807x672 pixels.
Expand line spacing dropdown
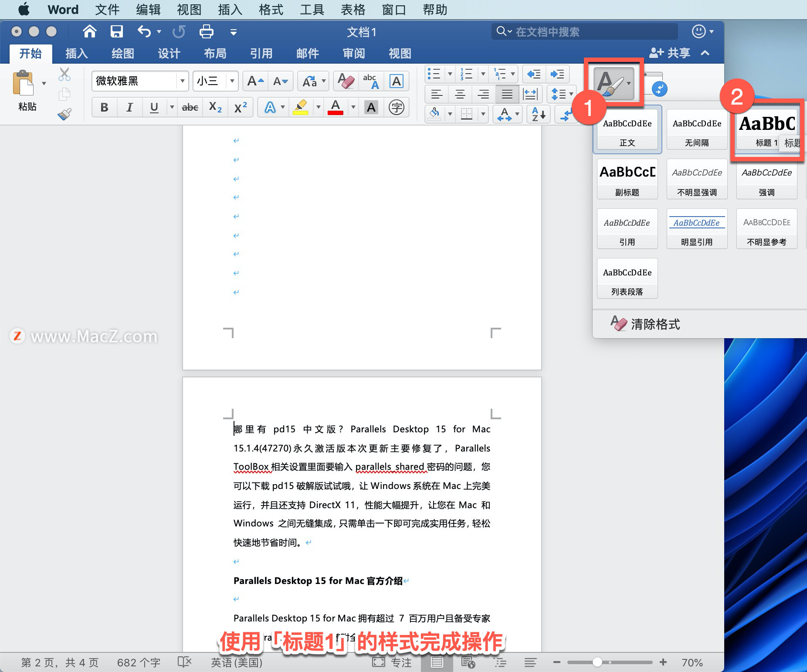(x=571, y=94)
